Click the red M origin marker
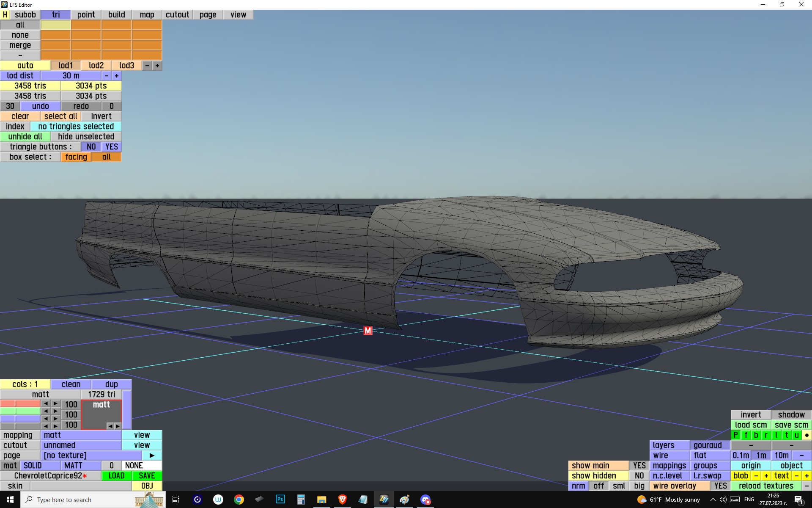This screenshot has height=508, width=812. point(368,331)
